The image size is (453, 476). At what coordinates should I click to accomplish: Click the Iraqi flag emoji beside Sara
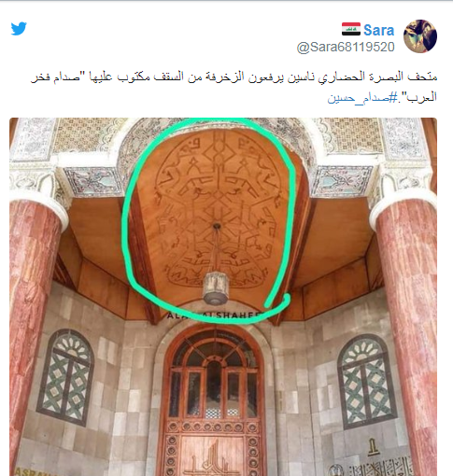351,29
